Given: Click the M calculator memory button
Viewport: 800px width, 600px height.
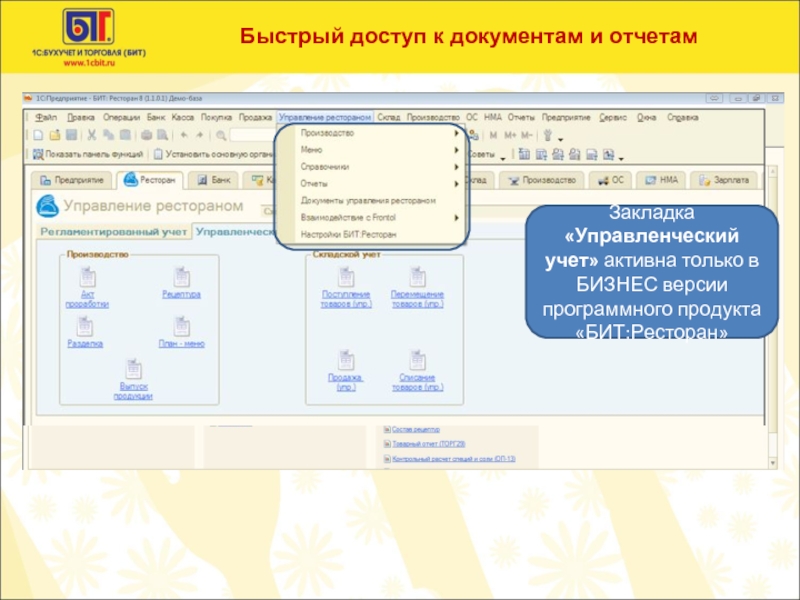Looking at the screenshot, I should [x=493, y=135].
